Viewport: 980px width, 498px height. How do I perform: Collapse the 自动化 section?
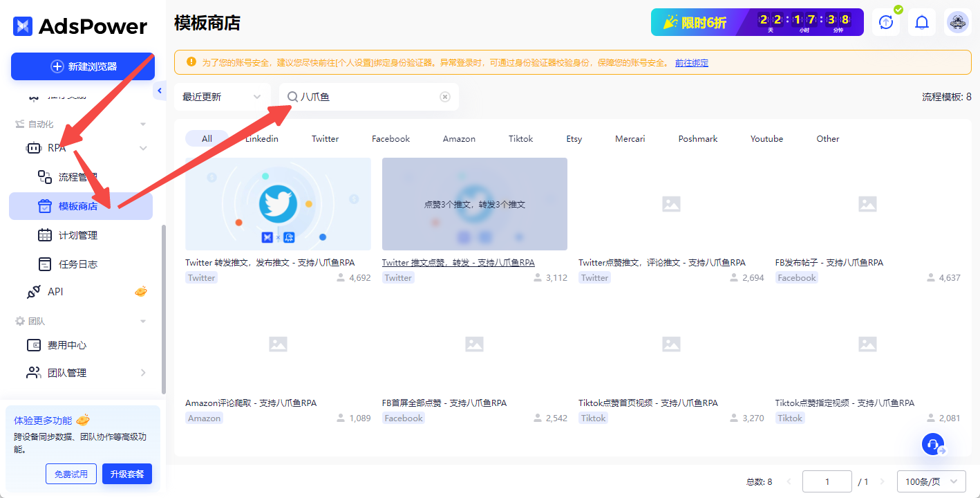(x=143, y=124)
